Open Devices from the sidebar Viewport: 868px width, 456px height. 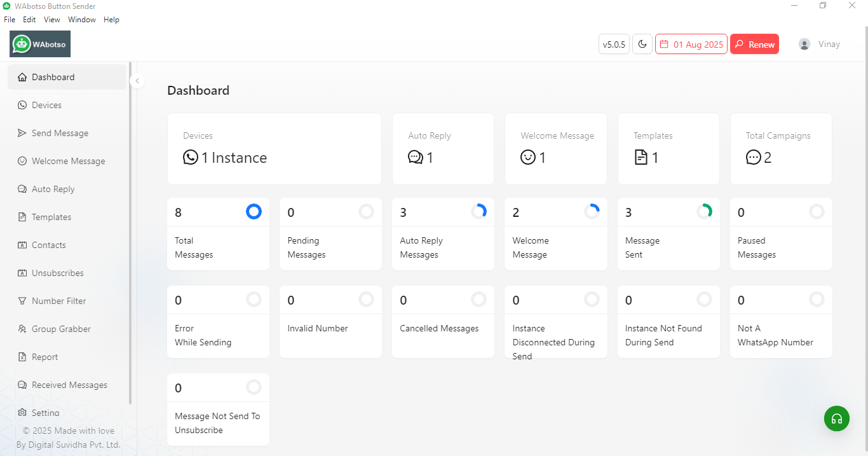click(67, 105)
